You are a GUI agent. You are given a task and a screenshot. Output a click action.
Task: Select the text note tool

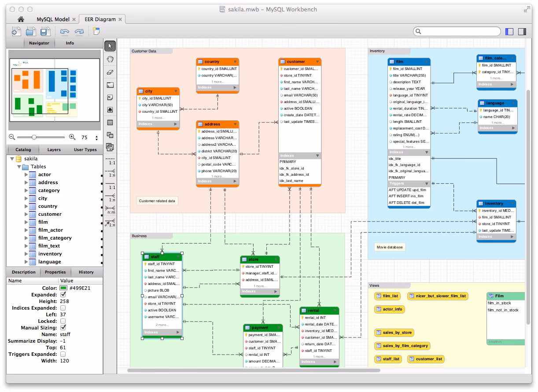tap(110, 97)
